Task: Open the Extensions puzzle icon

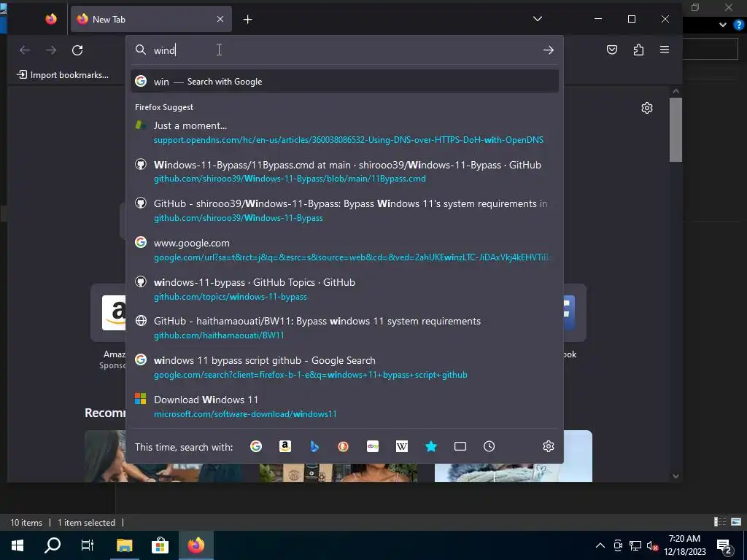Action: click(638, 50)
